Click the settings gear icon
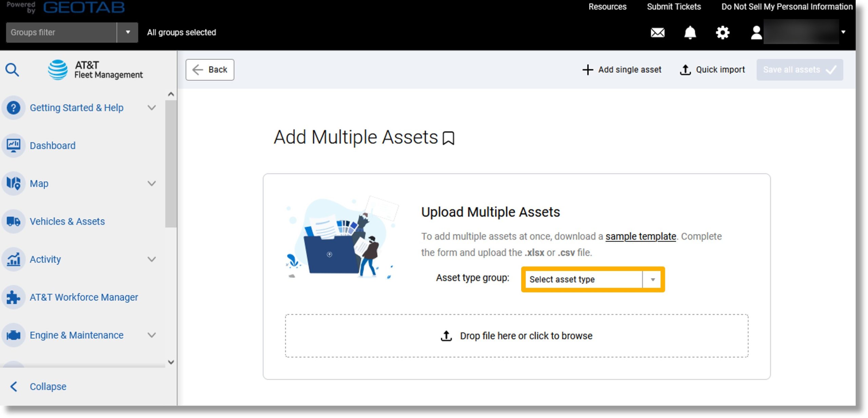Screen dimensions: 868x418 click(723, 32)
